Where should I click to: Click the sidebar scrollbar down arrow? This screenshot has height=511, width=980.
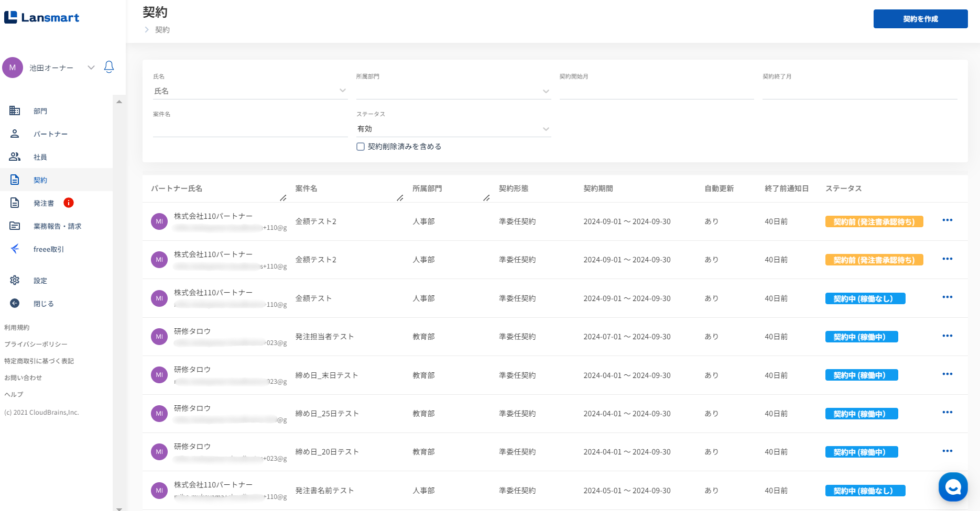(119, 508)
